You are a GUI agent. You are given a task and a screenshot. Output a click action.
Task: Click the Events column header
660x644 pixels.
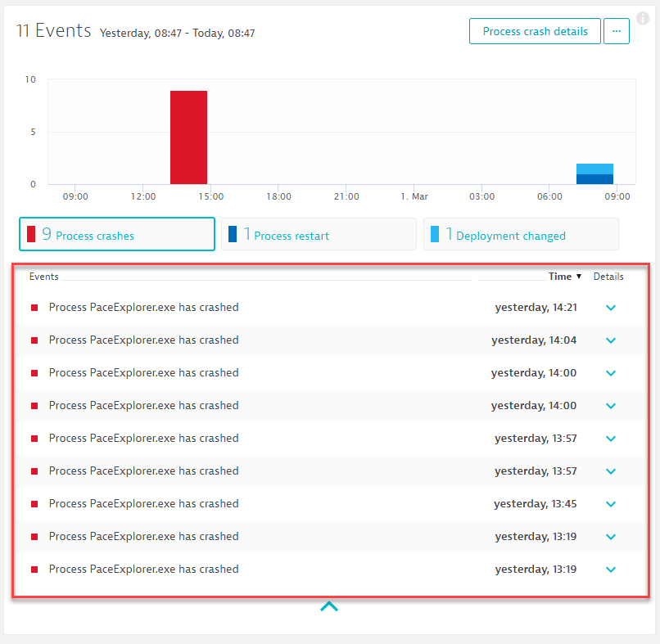[44, 277]
